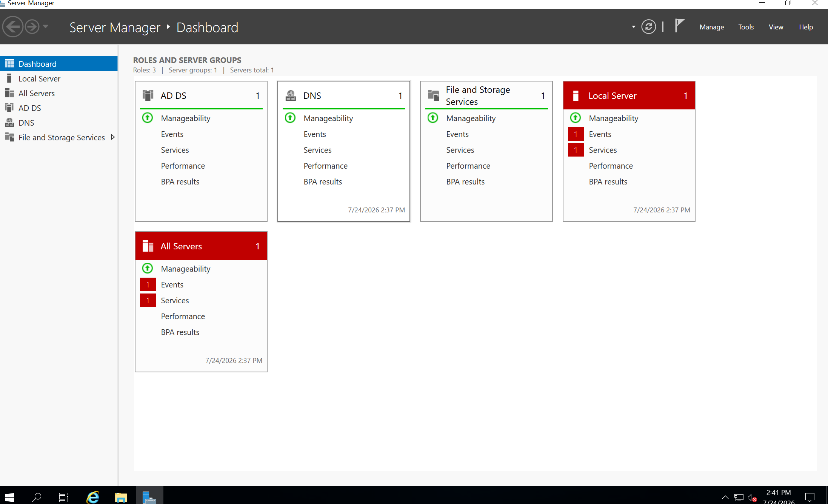Viewport: 828px width, 504px height.
Task: Open Services in the AD DS tile
Action: pos(175,150)
